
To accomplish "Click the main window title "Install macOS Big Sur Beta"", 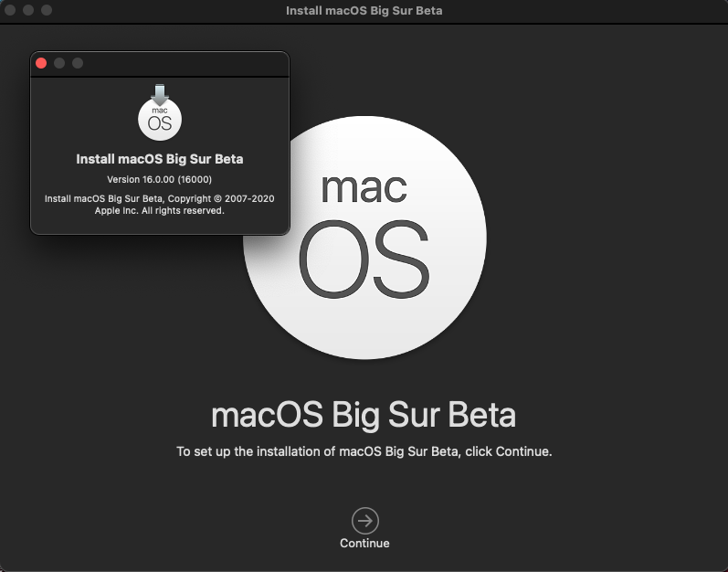I will pos(364,10).
